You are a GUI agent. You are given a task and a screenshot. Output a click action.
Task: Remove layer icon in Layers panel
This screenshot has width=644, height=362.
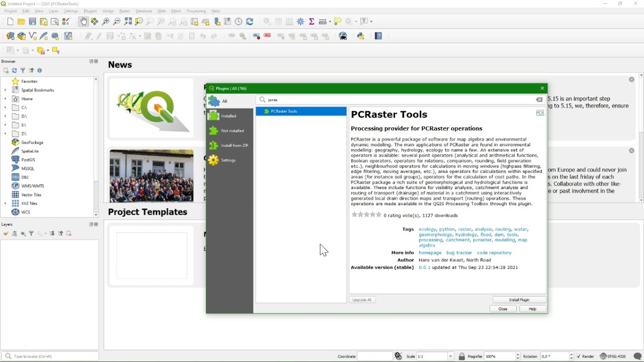pyautogui.click(x=69, y=234)
